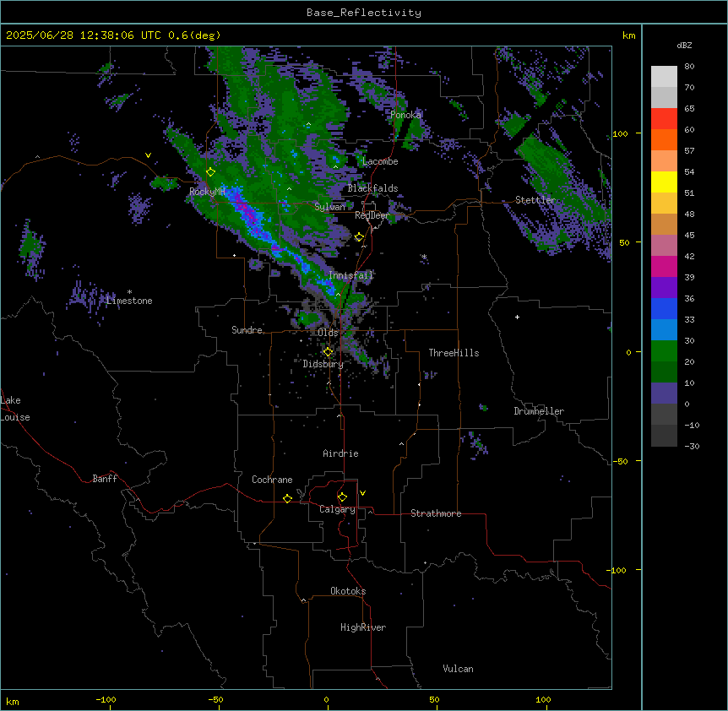Click the HighRiver label
Viewport: 728px width, 711px height.
click(x=363, y=627)
